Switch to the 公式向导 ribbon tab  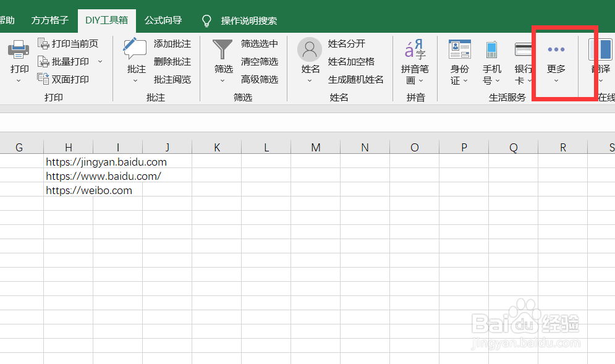tap(163, 20)
